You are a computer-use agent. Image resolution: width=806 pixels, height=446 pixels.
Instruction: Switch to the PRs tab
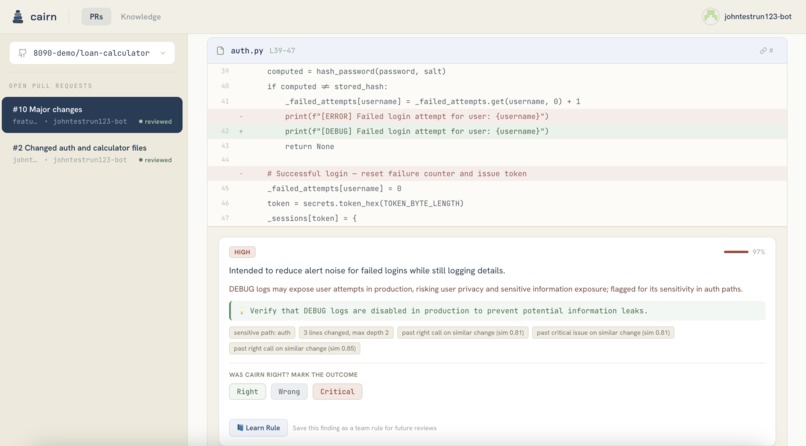click(x=96, y=16)
